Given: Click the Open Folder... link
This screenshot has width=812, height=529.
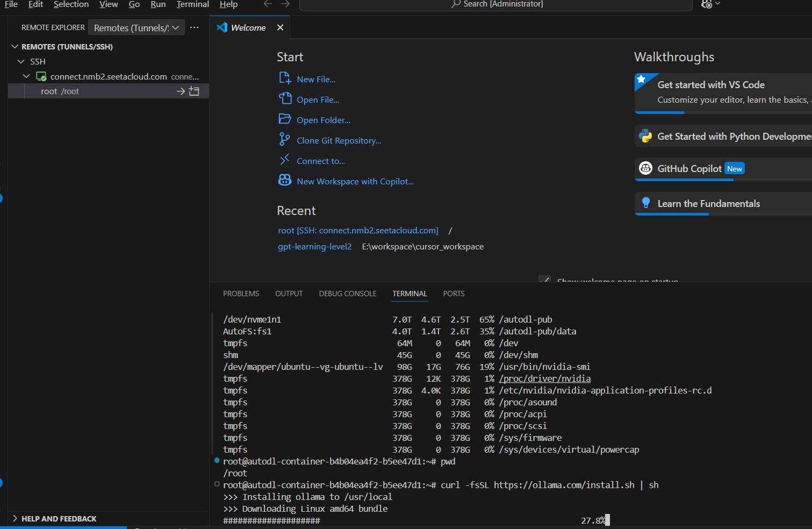Looking at the screenshot, I should click(x=324, y=120).
